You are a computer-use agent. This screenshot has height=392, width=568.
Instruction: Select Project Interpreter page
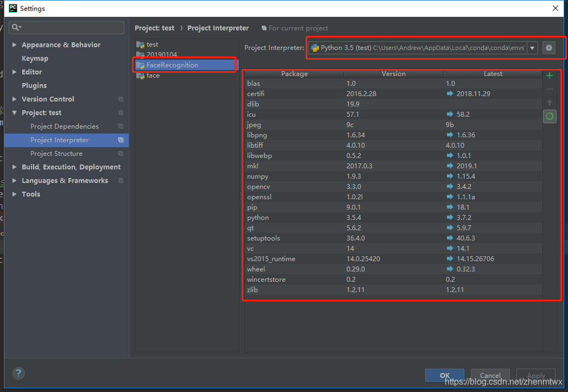click(x=66, y=140)
